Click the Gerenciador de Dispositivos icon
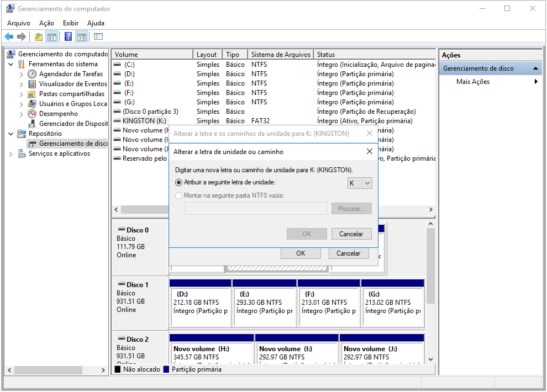The height and width of the screenshot is (392, 547). coord(32,124)
